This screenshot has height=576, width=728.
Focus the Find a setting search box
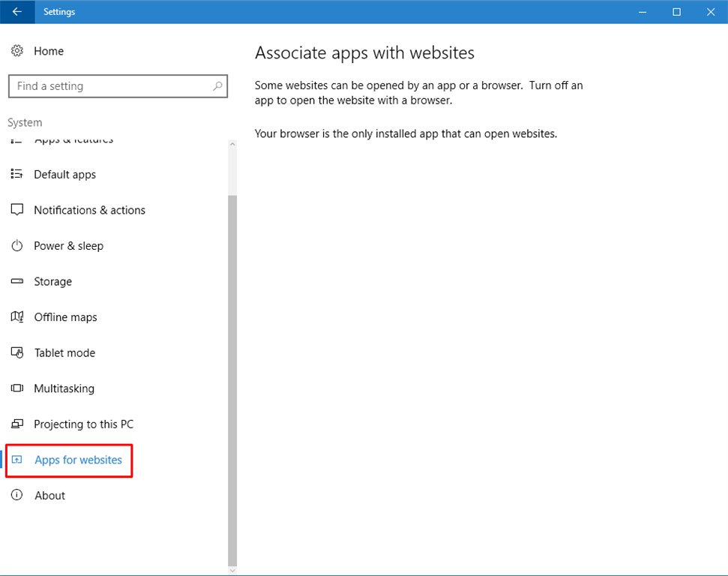tap(109, 86)
